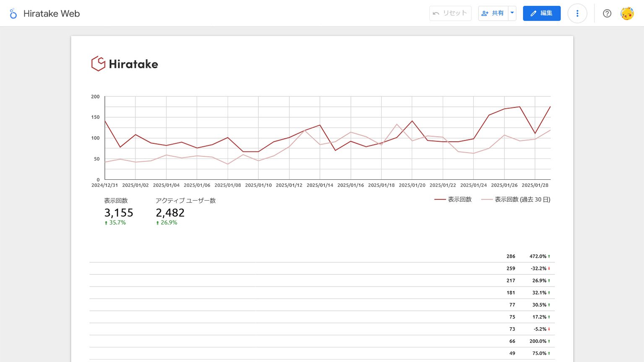Image resolution: width=644 pixels, height=362 pixels.
Task: Select the 表示回数 legend entry
Action: pyautogui.click(x=453, y=199)
